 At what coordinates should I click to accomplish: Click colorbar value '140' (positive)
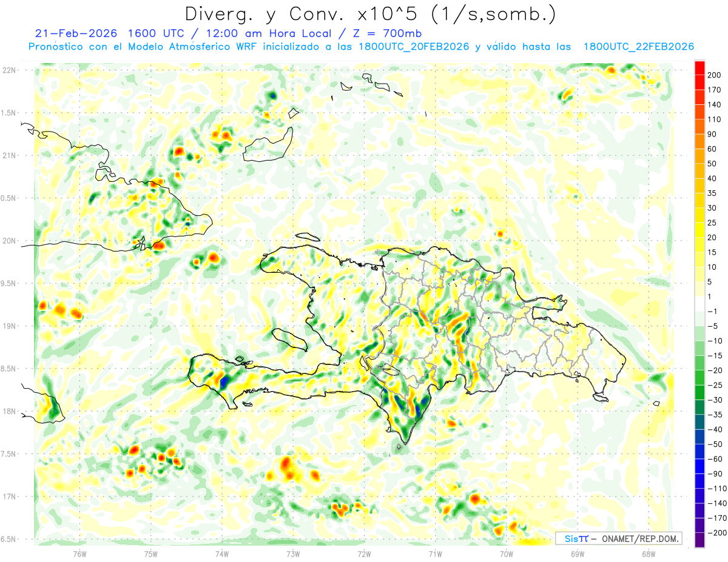pos(715,105)
